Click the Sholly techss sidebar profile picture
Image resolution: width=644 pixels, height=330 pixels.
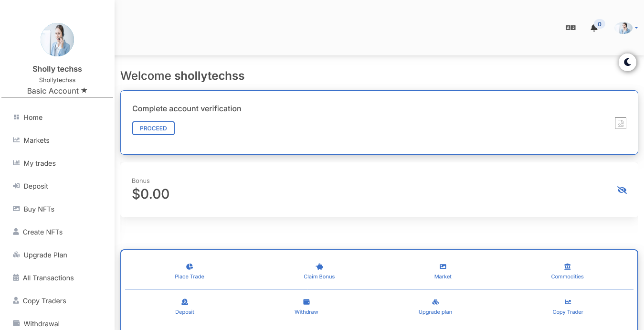click(x=57, y=40)
